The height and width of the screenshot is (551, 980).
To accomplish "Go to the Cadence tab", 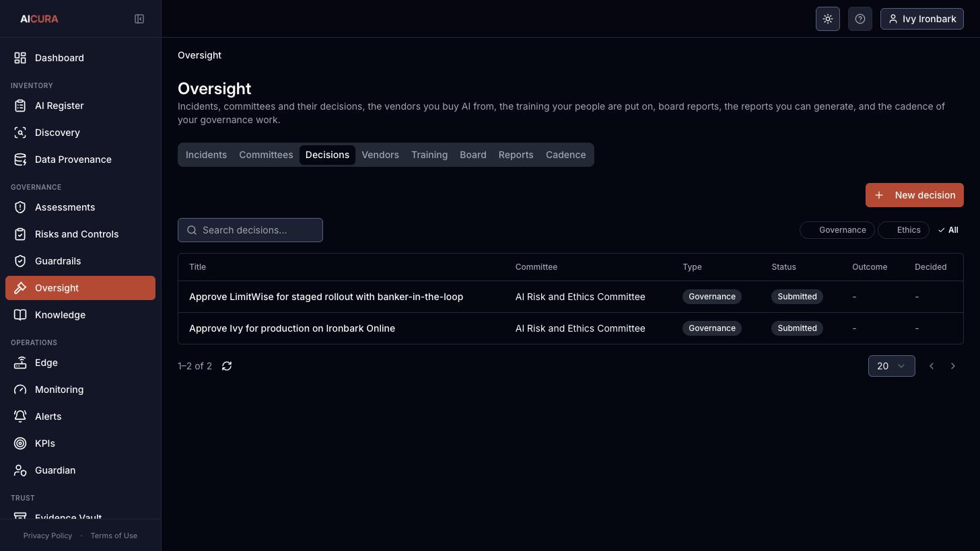I will pyautogui.click(x=566, y=155).
